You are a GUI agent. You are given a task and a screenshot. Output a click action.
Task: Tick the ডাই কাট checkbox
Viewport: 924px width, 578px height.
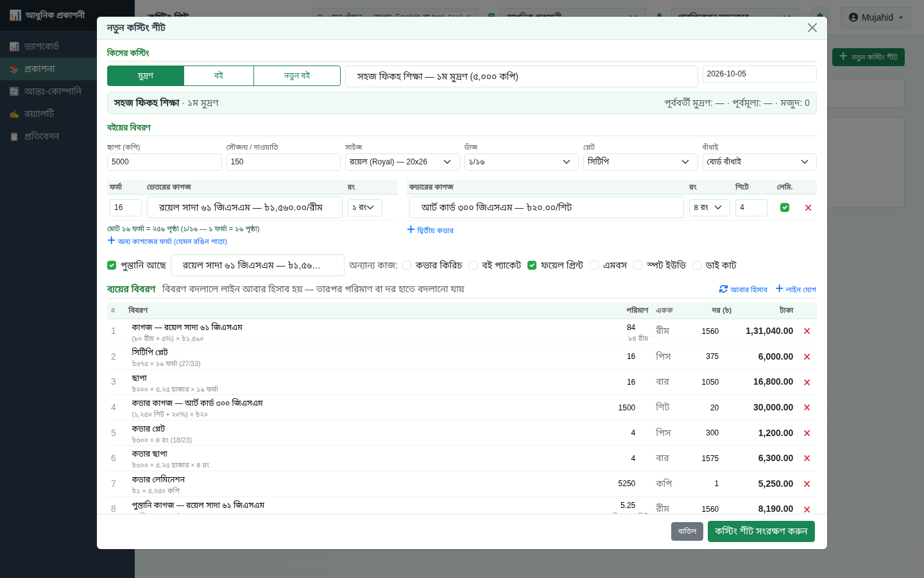coord(697,265)
